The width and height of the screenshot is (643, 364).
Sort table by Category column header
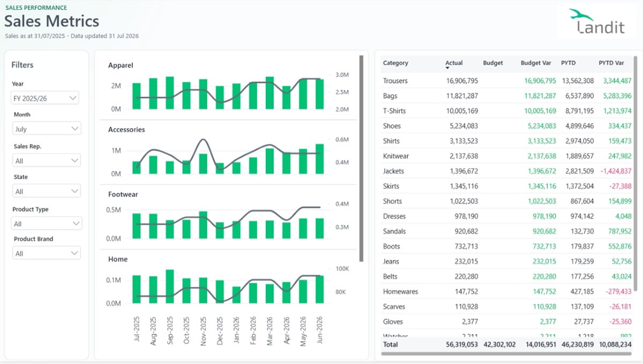coord(395,63)
